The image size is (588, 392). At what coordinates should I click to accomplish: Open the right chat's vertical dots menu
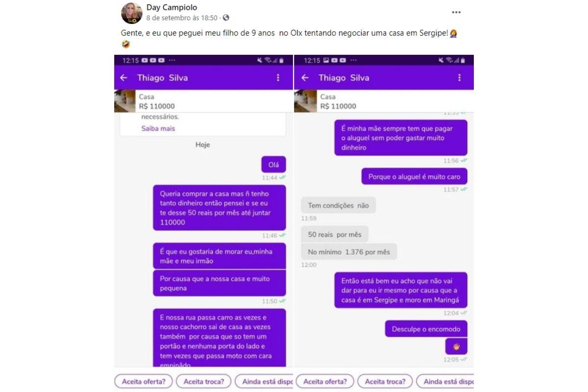pos(459,77)
